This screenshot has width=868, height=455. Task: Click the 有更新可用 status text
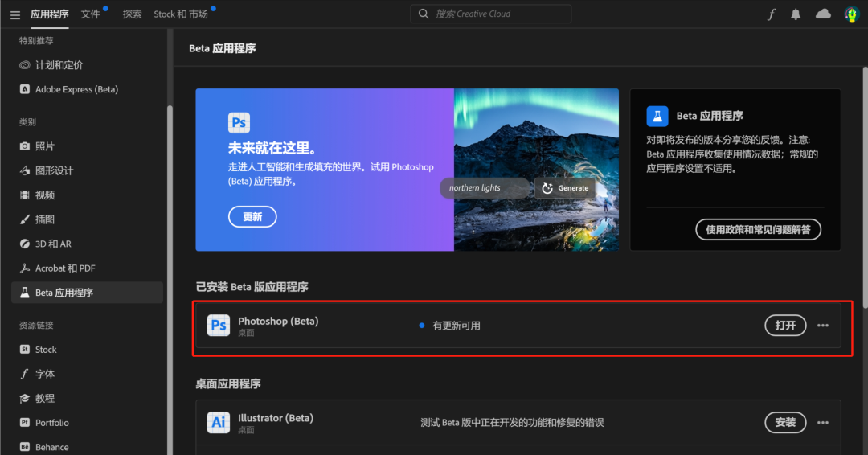point(457,326)
